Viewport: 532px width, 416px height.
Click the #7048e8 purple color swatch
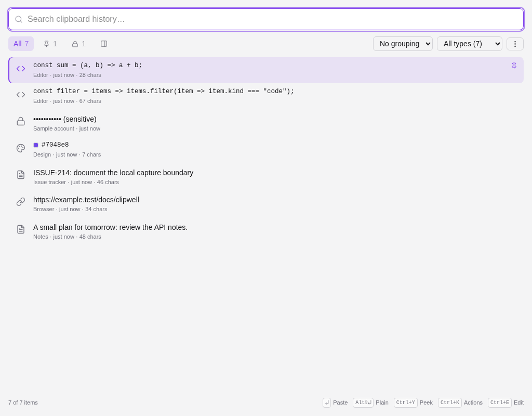[36, 145]
